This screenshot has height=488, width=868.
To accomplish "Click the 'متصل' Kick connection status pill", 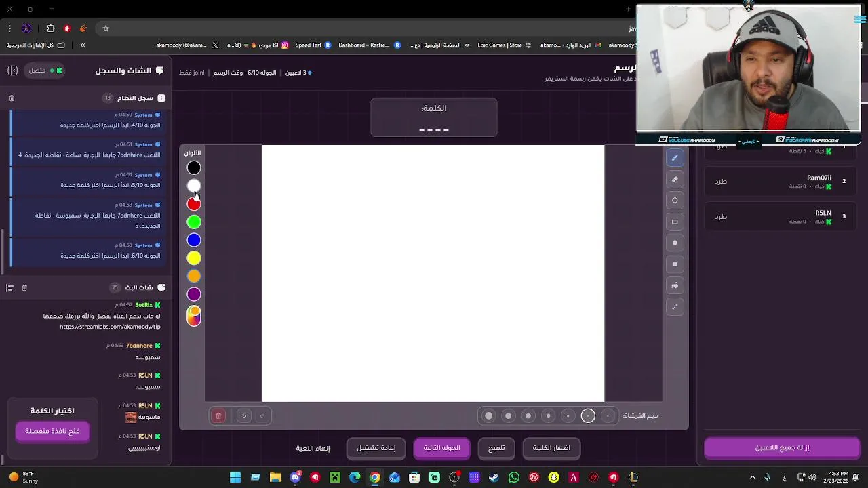I will pos(44,70).
